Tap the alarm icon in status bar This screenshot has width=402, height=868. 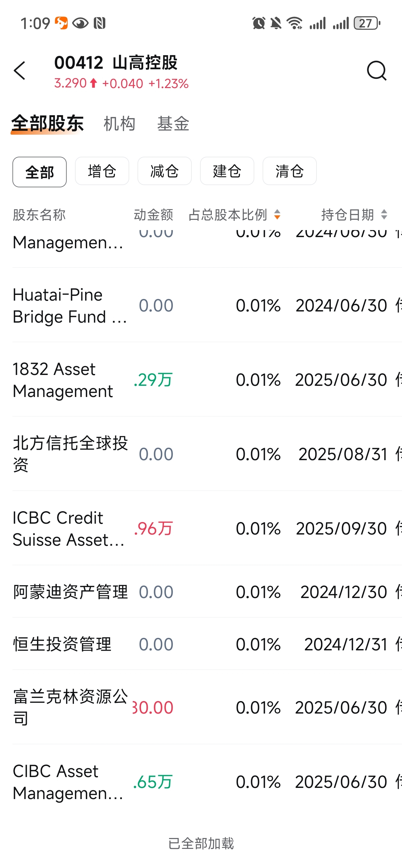point(258,23)
